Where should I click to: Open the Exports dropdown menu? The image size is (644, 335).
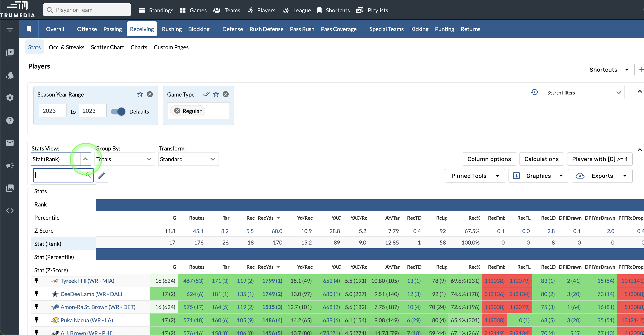602,176
